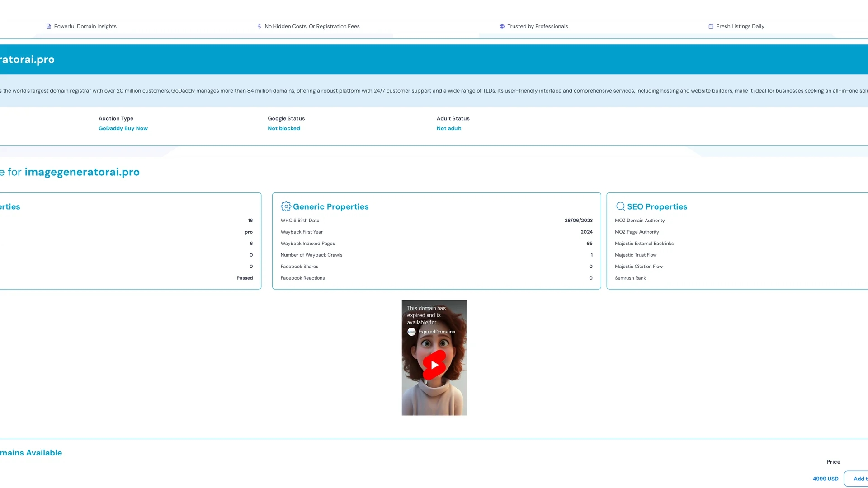Screen dimensions: 868x488
Task: Click 'No Hidden Costs, Or Registration Fees' text
Action: coord(312,27)
